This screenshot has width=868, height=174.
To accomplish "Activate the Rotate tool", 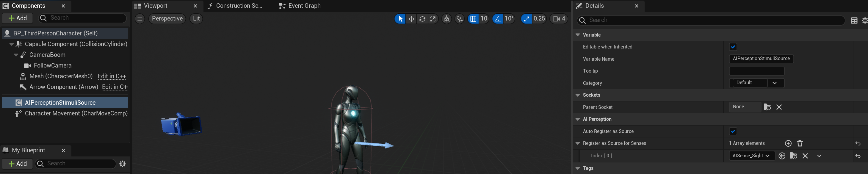I will pos(422,19).
